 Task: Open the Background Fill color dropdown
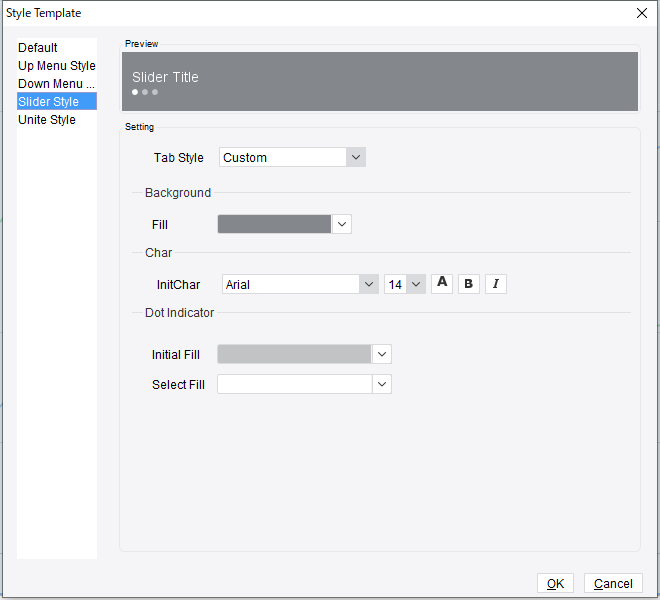click(x=342, y=224)
